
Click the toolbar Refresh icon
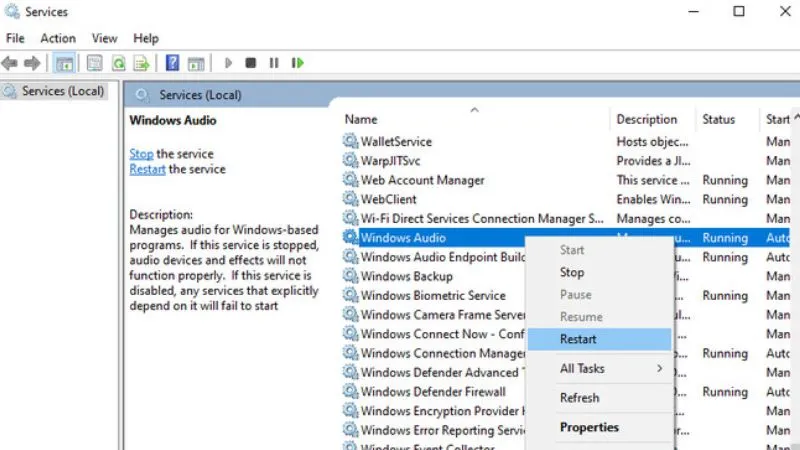pos(118,63)
